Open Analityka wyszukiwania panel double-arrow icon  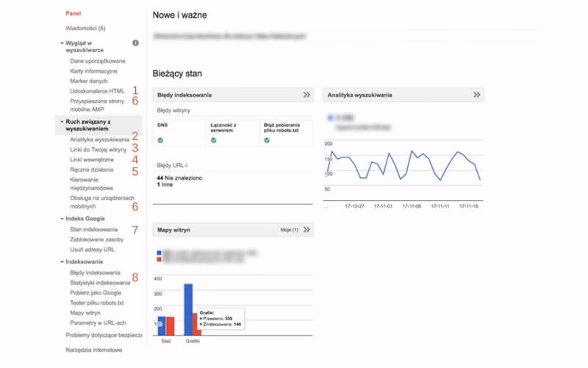click(476, 95)
